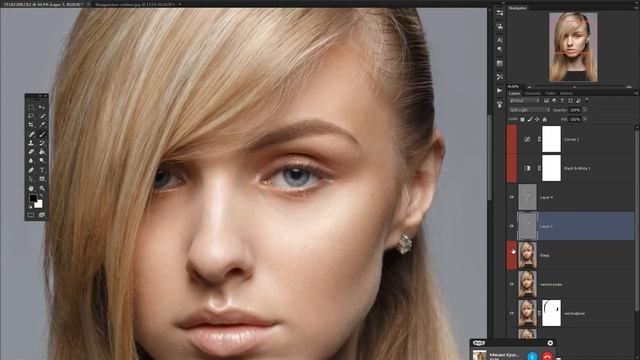Select the Paint Bucket tool

pyautogui.click(x=42, y=152)
